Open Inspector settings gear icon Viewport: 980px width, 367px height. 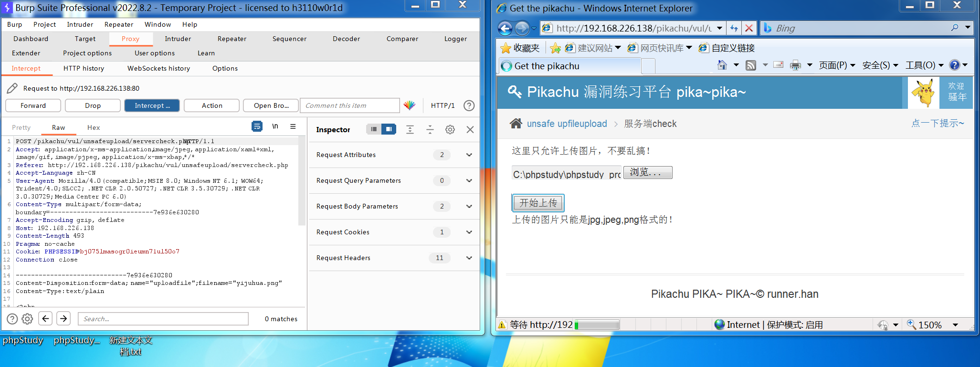pyautogui.click(x=450, y=129)
